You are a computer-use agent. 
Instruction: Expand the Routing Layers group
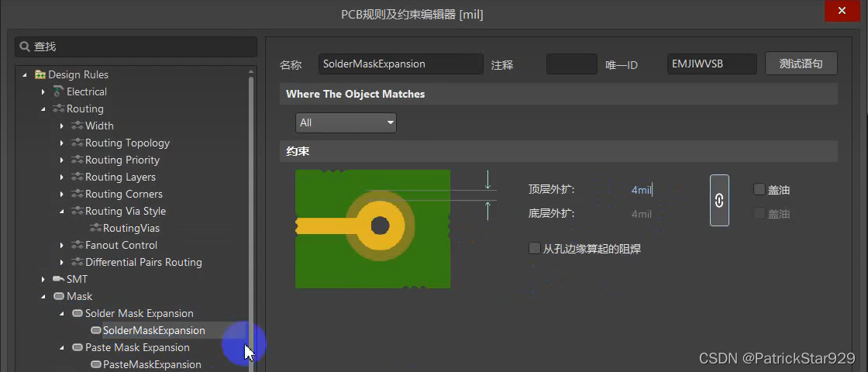61,177
